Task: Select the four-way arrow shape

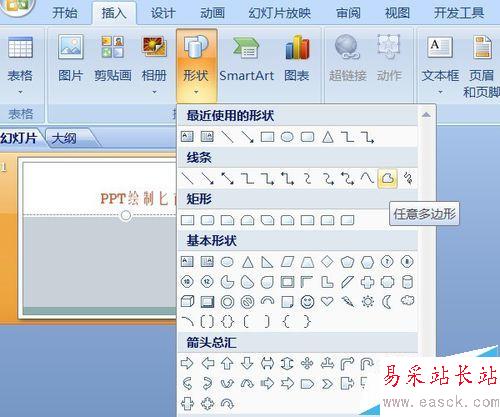Action: pyautogui.click(x=307, y=363)
